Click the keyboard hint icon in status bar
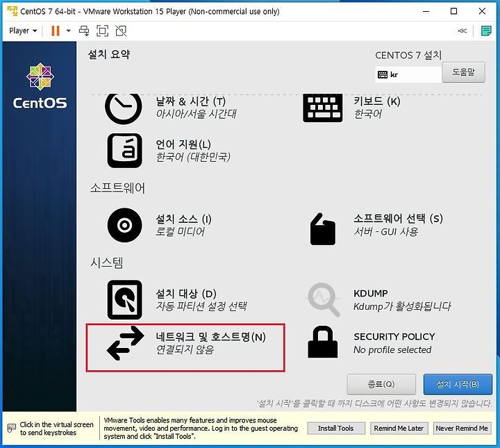 12,429
